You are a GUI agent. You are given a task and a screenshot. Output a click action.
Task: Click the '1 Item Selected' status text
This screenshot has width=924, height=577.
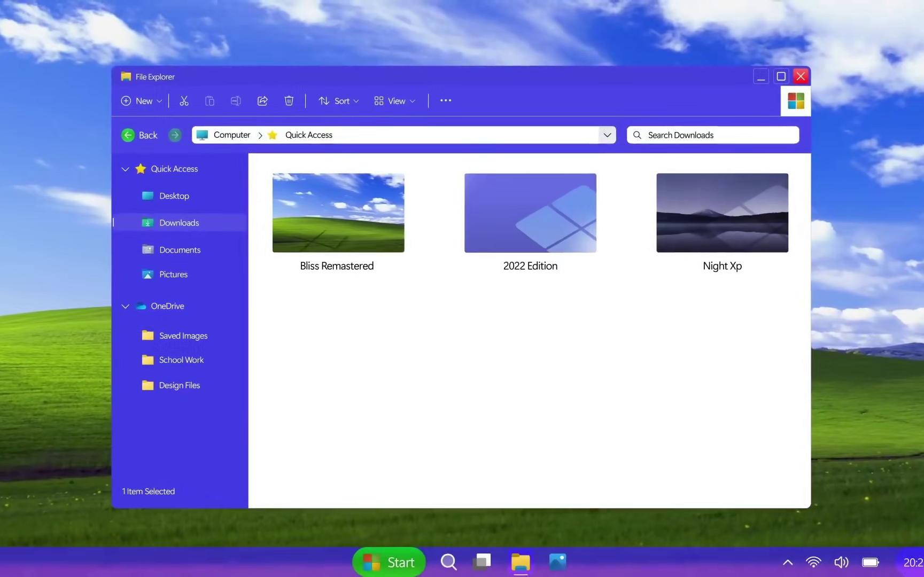(x=149, y=492)
